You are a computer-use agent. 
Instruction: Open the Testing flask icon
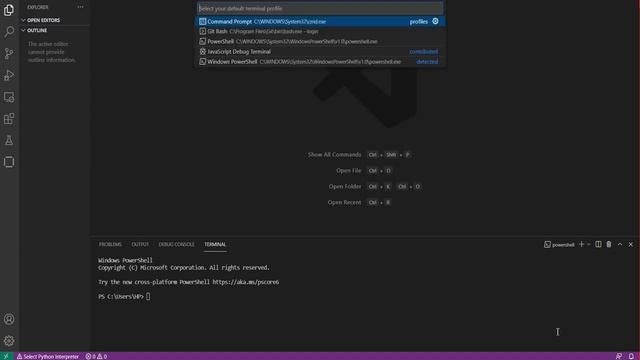[9, 140]
